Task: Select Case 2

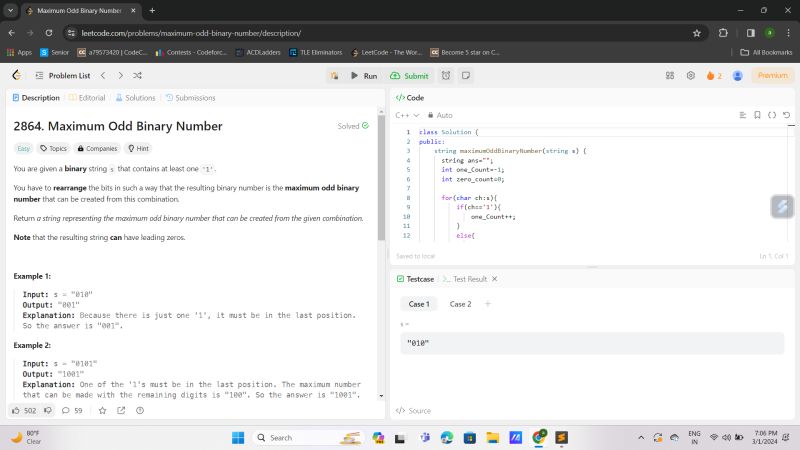Action: pyautogui.click(x=460, y=304)
